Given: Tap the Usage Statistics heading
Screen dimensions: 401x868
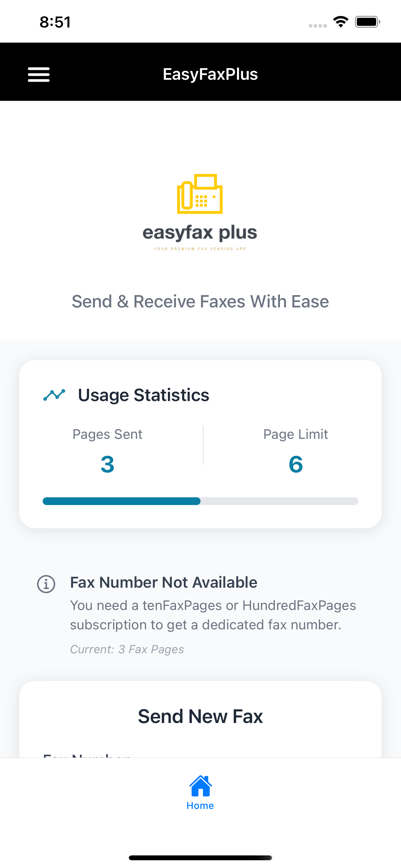Looking at the screenshot, I should click(143, 395).
